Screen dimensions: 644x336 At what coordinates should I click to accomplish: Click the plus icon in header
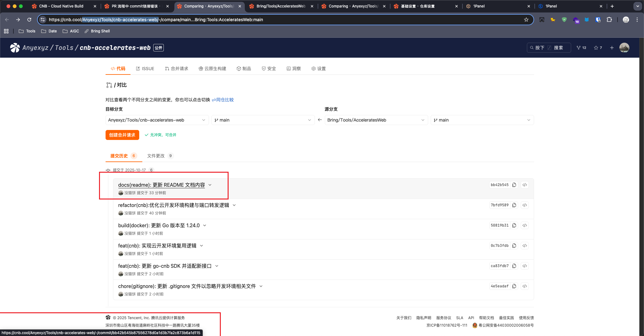[x=612, y=48]
